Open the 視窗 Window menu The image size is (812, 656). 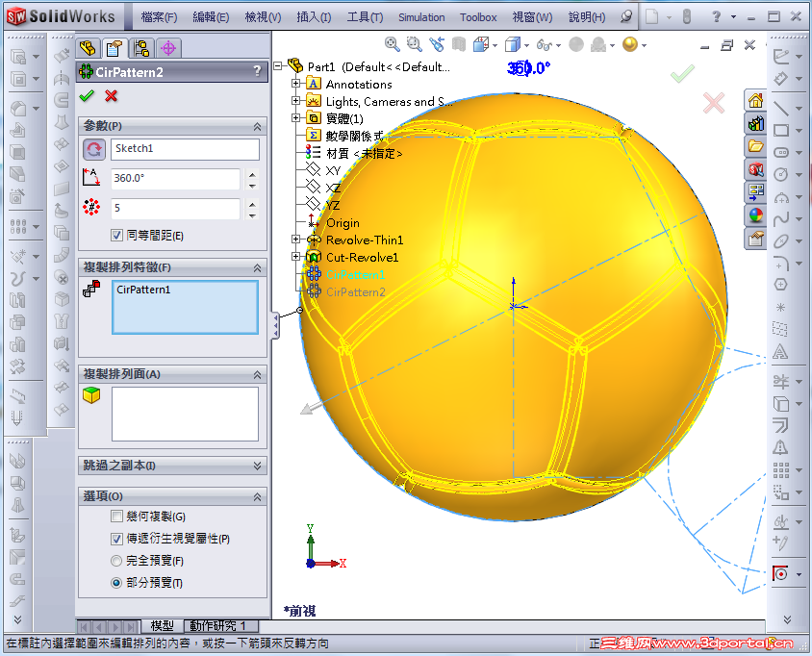point(532,17)
